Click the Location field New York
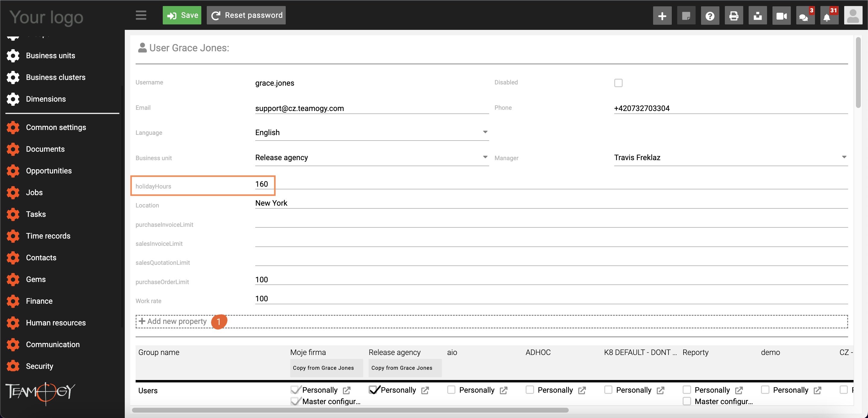868x418 pixels. (x=551, y=203)
